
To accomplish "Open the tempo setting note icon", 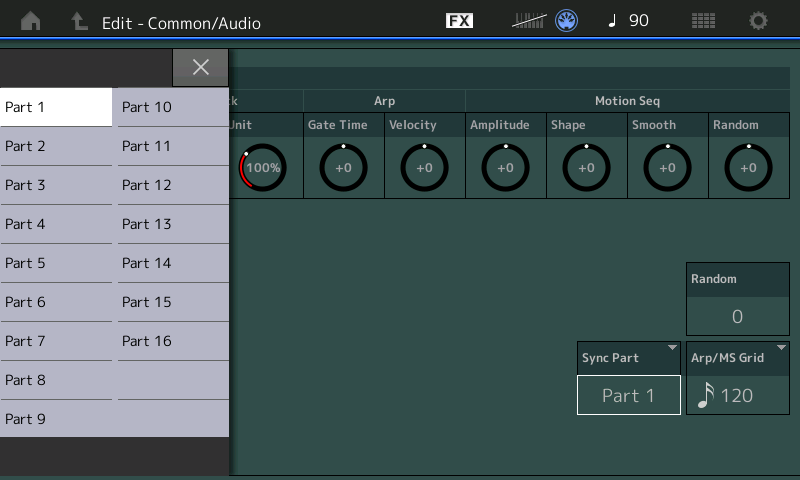I will point(612,21).
